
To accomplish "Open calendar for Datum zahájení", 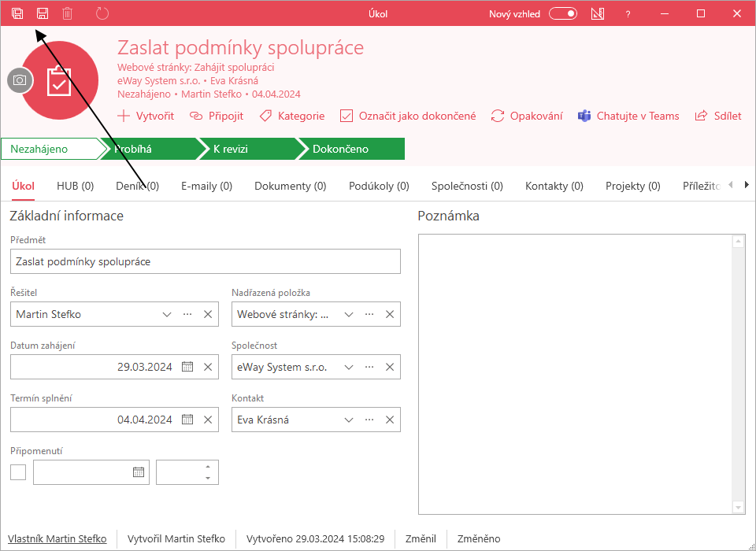I will pyautogui.click(x=187, y=367).
